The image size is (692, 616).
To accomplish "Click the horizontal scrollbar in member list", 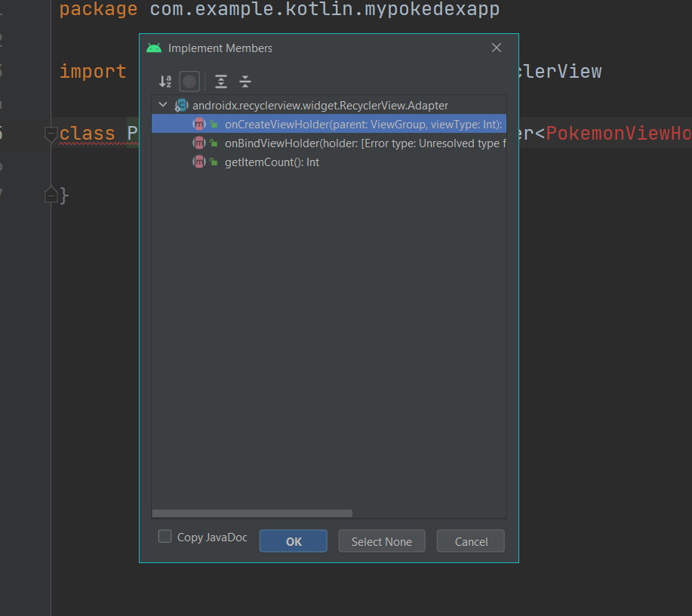I will [252, 513].
